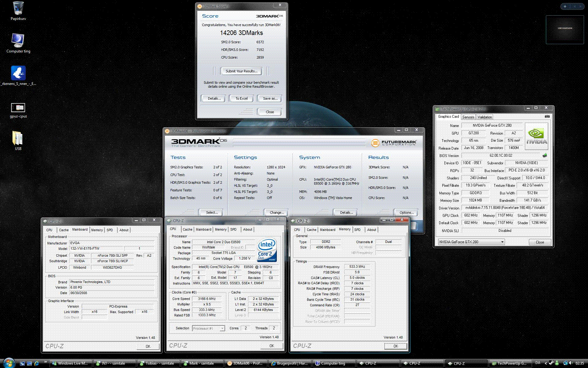Open the Computer ting desktop icon
The width and height of the screenshot is (588, 368).
tap(18, 40)
